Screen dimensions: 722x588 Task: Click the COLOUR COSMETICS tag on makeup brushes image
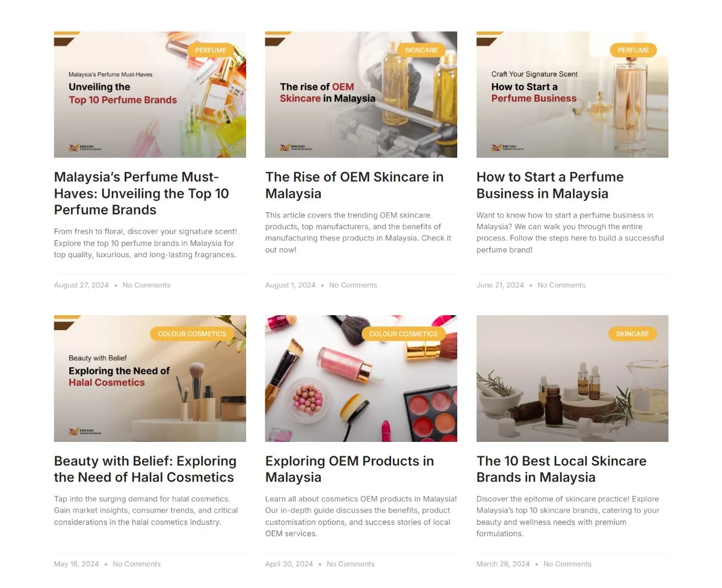(x=403, y=334)
